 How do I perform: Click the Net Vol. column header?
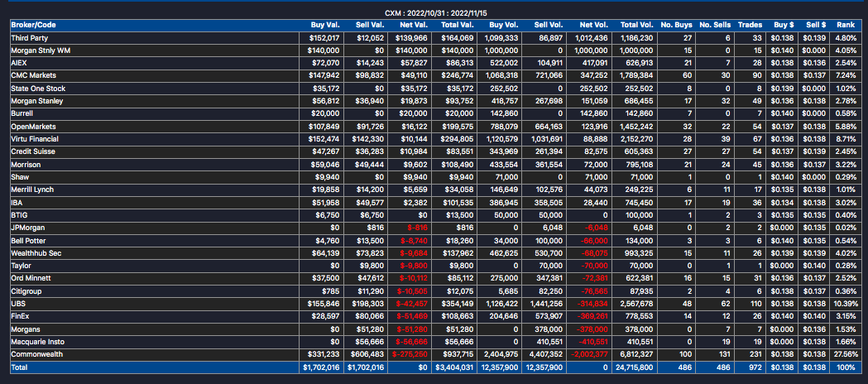[595, 25]
